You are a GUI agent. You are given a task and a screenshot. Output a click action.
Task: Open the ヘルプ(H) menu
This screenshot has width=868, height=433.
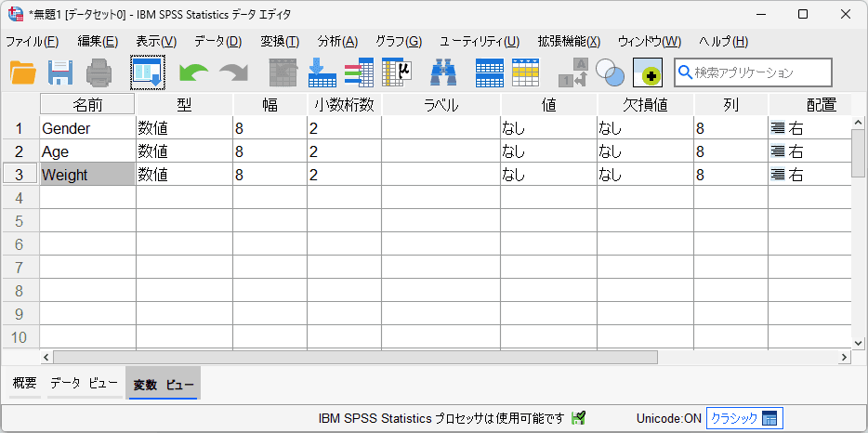click(x=724, y=42)
